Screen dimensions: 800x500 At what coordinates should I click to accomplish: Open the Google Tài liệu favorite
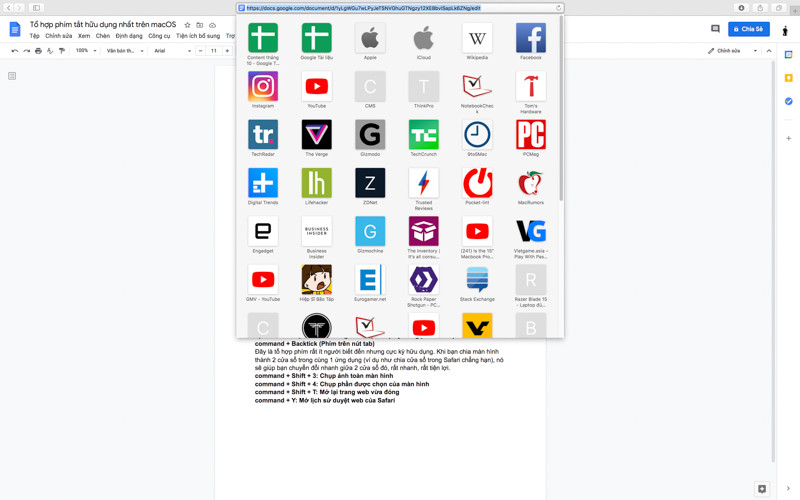(x=316, y=38)
